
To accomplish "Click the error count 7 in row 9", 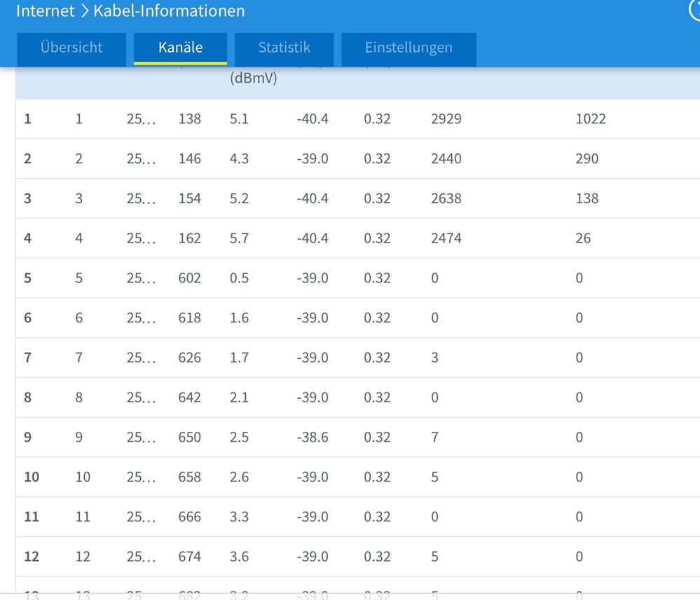I will [434, 437].
